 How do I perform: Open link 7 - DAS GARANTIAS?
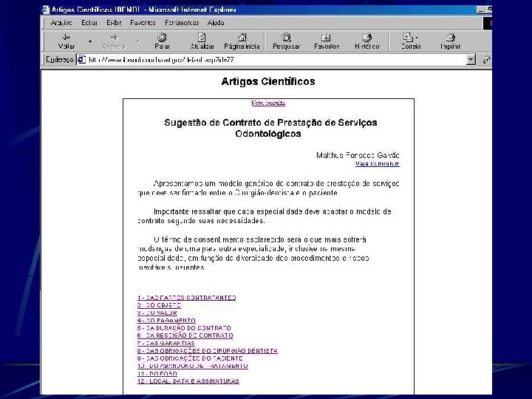(166, 343)
